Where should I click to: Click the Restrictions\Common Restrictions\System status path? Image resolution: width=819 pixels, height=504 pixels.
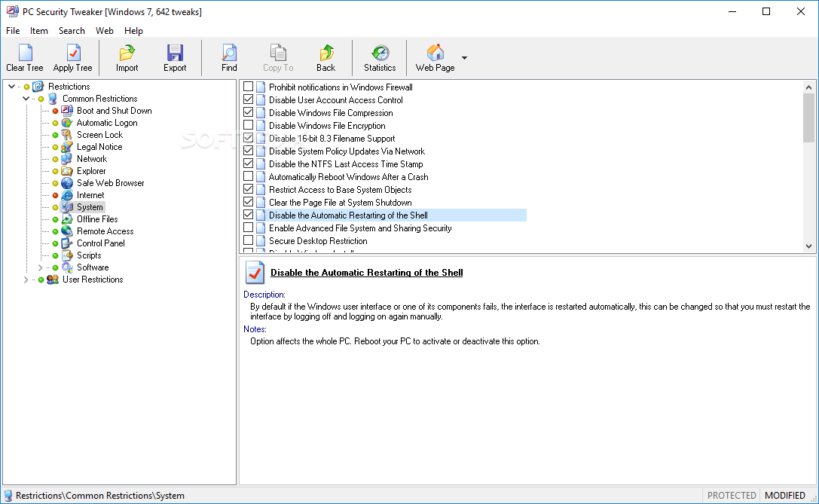pos(99,496)
